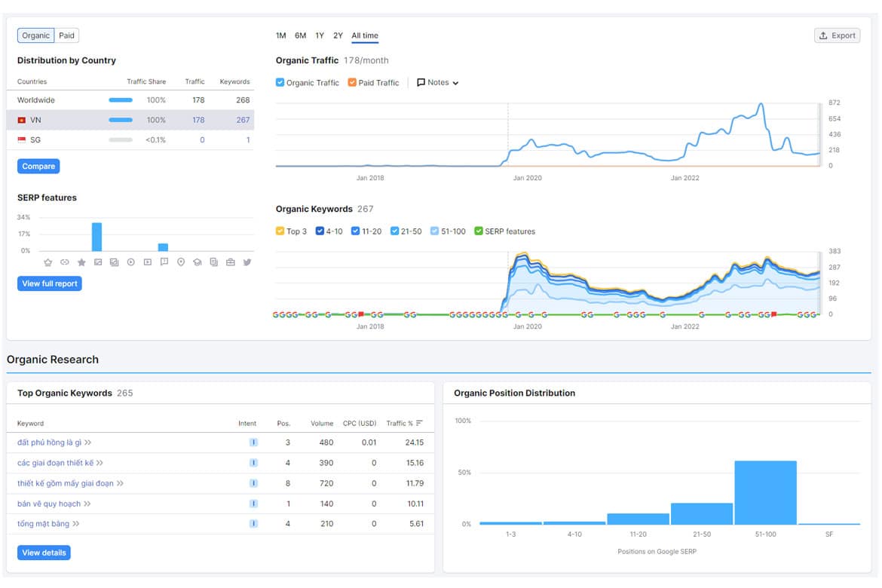Expand keyword 'các giai đoạn thiết kế' arrows

coord(100,463)
